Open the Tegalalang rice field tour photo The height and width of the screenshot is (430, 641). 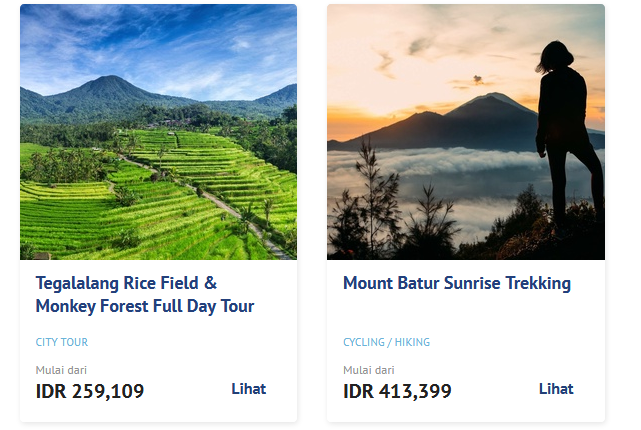158,132
